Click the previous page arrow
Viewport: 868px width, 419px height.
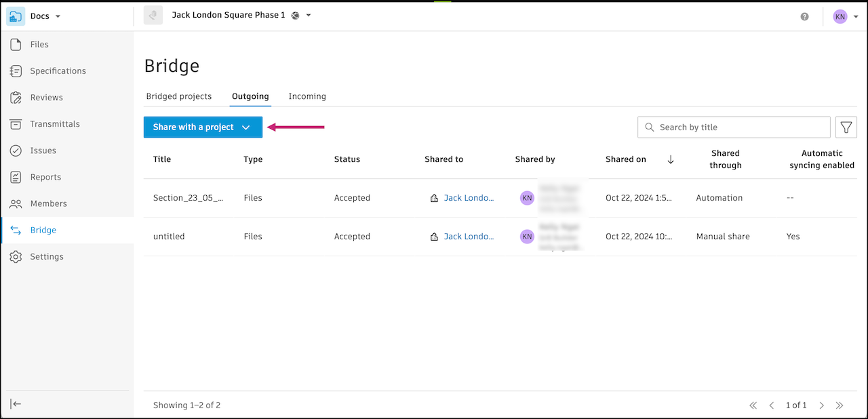pos(771,405)
